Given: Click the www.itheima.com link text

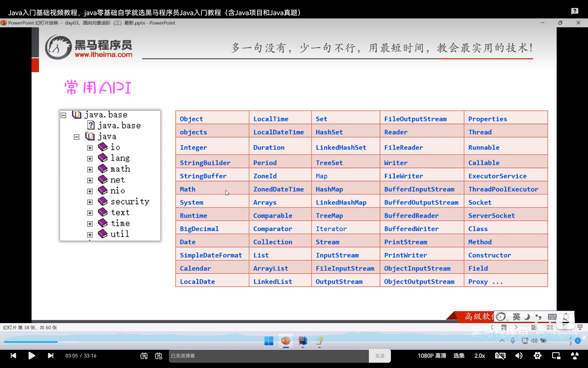Looking at the screenshot, I should pos(104,55).
